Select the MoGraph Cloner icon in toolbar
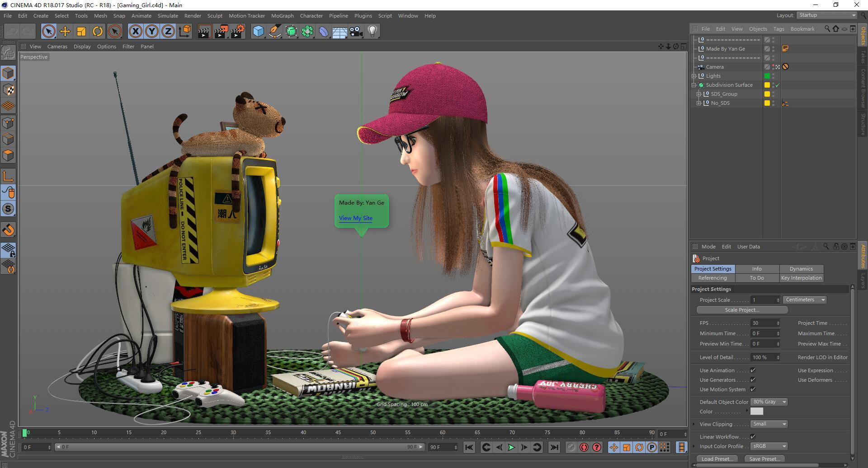 tap(307, 31)
